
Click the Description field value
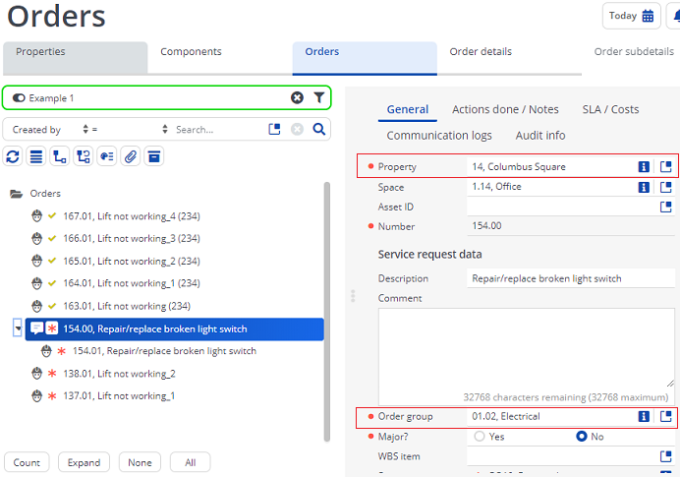click(571, 278)
